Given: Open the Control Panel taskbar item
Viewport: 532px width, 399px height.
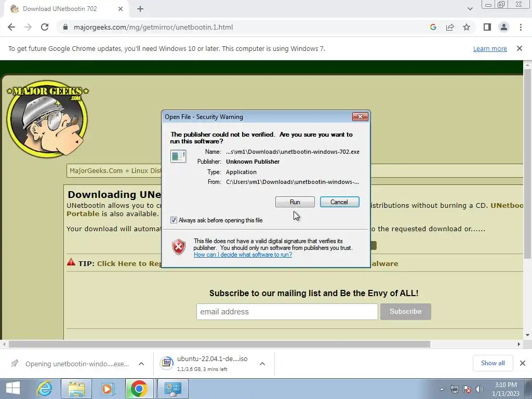Looking at the screenshot, I should click(x=172, y=389).
